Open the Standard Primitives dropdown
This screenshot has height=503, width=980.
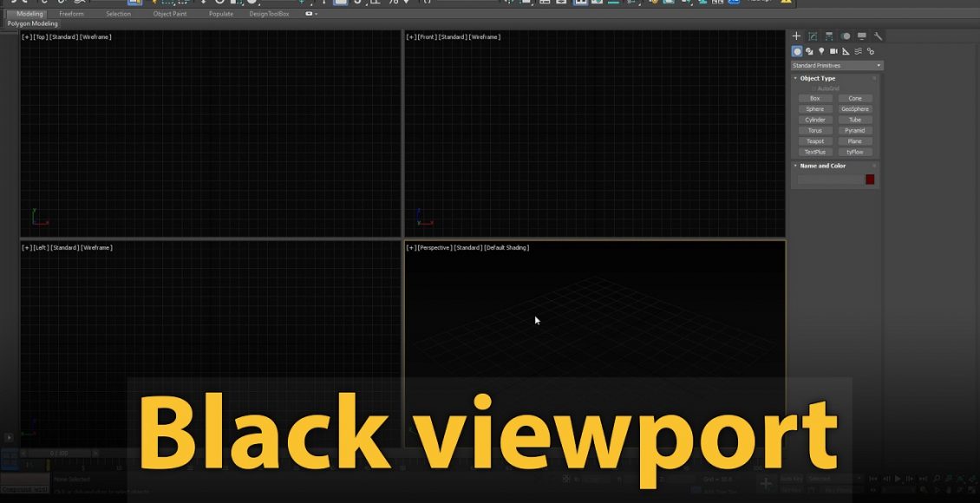coord(836,66)
